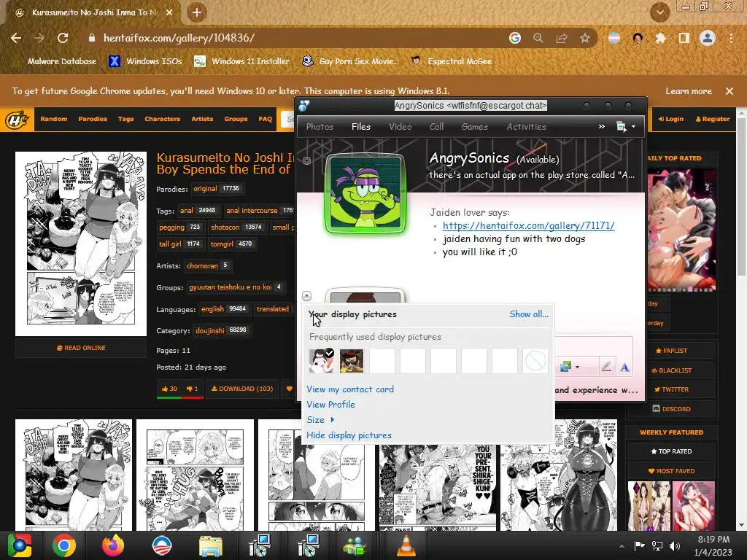Open Chrome from the taskbar

pyautogui.click(x=64, y=545)
